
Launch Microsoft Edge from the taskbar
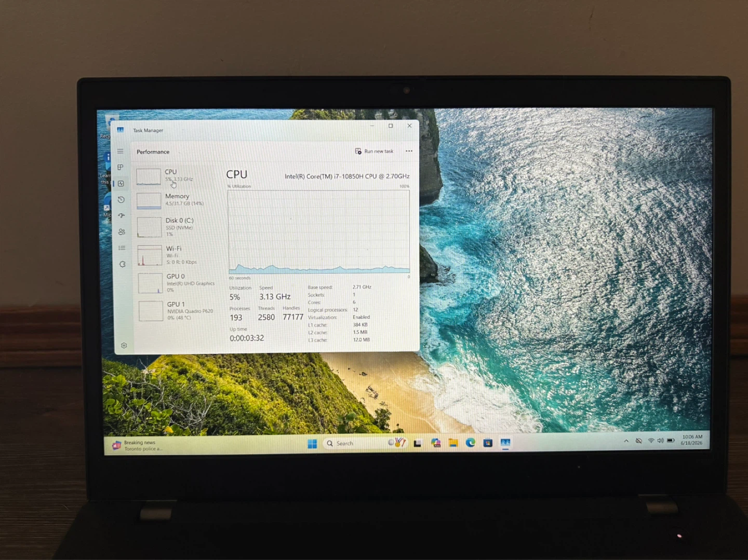pyautogui.click(x=471, y=443)
